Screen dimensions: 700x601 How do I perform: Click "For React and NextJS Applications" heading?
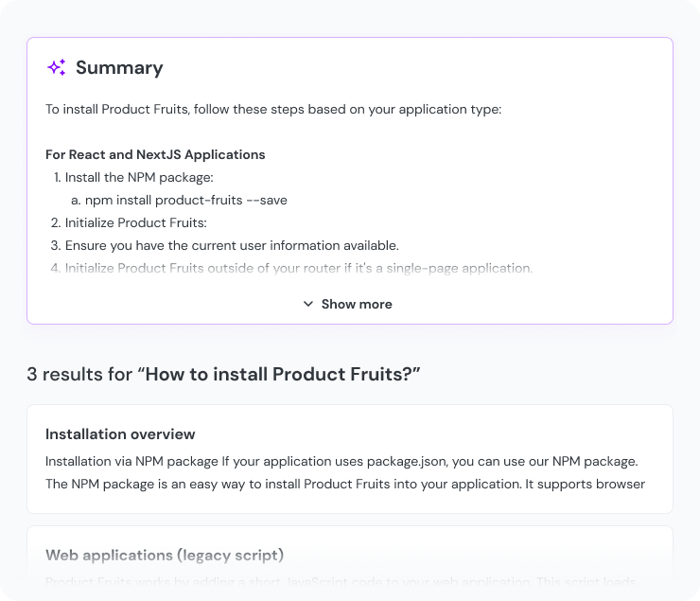point(155,154)
